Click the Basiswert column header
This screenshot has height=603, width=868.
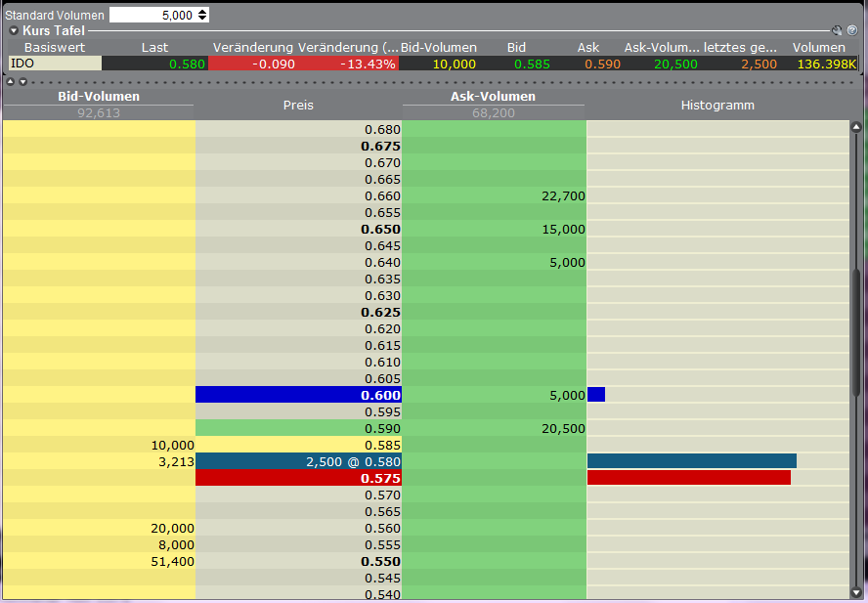pyautogui.click(x=55, y=48)
